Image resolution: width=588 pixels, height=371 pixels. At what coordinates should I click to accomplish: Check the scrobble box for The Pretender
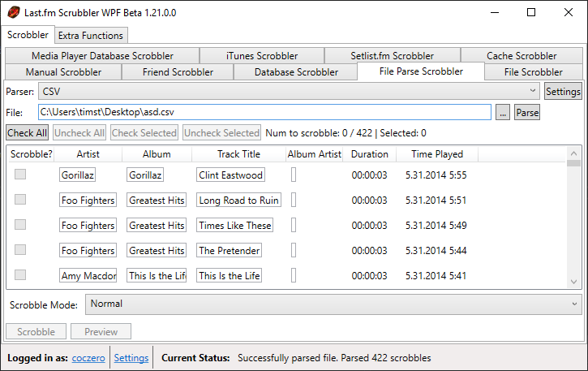(x=20, y=250)
